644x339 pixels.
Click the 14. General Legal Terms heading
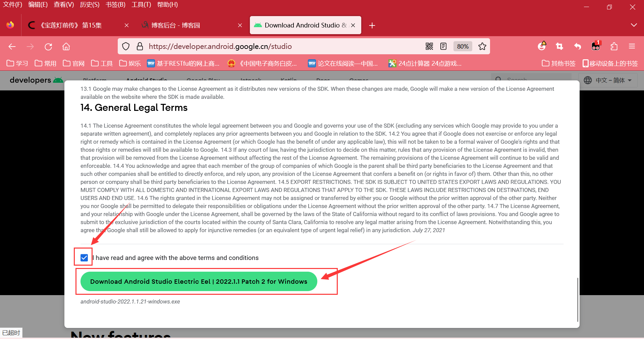[134, 108]
